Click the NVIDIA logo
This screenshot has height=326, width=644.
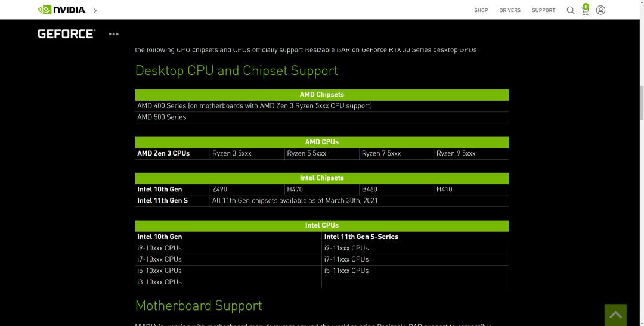point(62,10)
